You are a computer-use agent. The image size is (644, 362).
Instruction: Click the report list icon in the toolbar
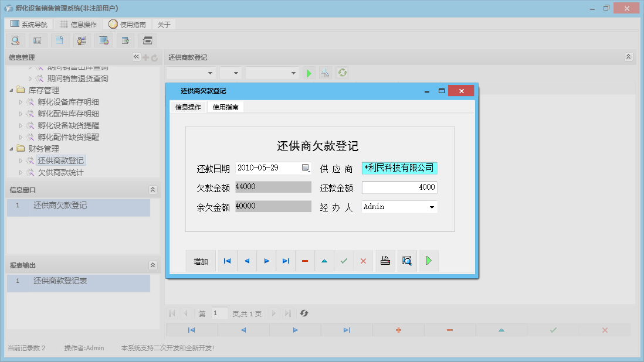37,40
